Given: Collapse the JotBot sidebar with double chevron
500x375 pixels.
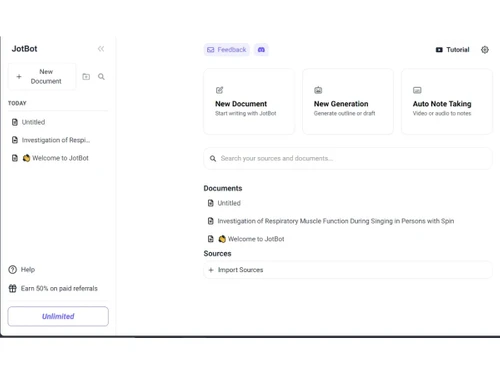Looking at the screenshot, I should click(101, 49).
